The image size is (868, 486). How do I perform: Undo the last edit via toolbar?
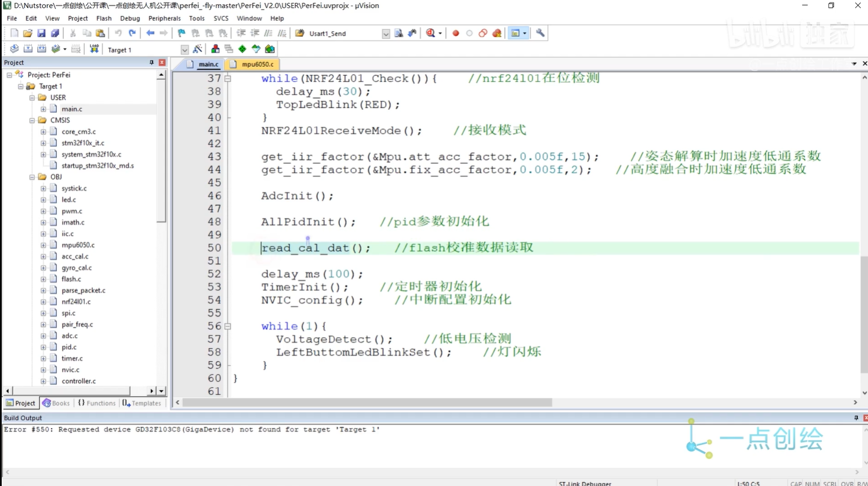[118, 33]
